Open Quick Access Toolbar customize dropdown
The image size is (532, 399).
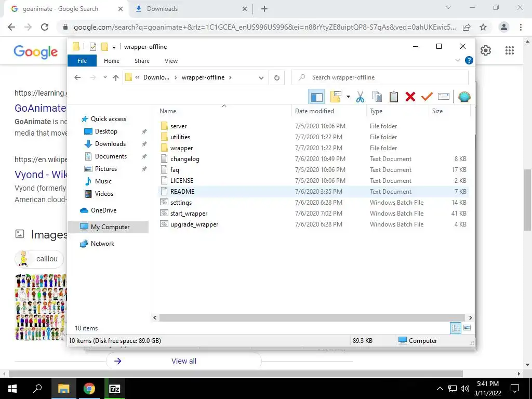coord(114,47)
